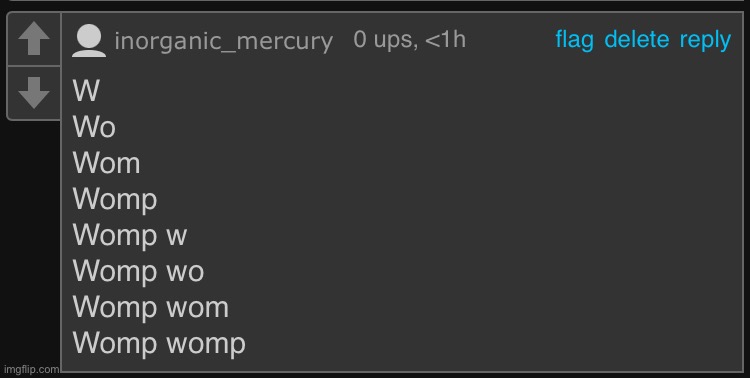
Task: Click the comment line reading "Wom"
Action: point(107,163)
